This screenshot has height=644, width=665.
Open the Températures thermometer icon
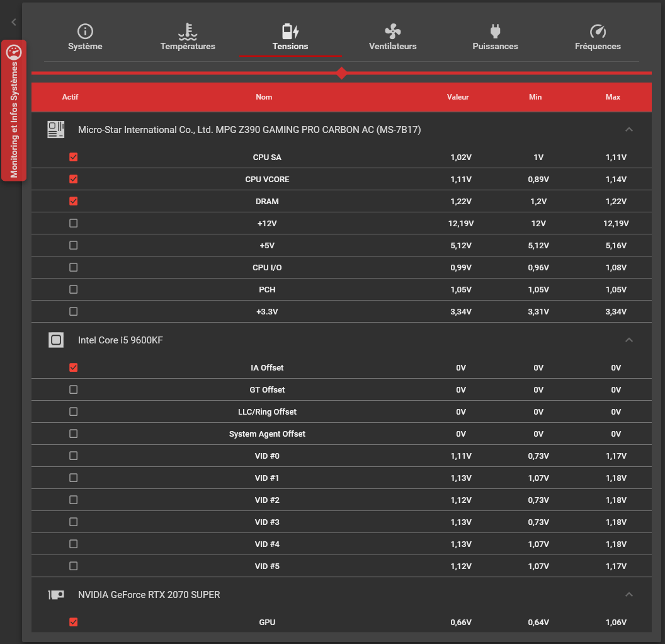click(x=188, y=32)
